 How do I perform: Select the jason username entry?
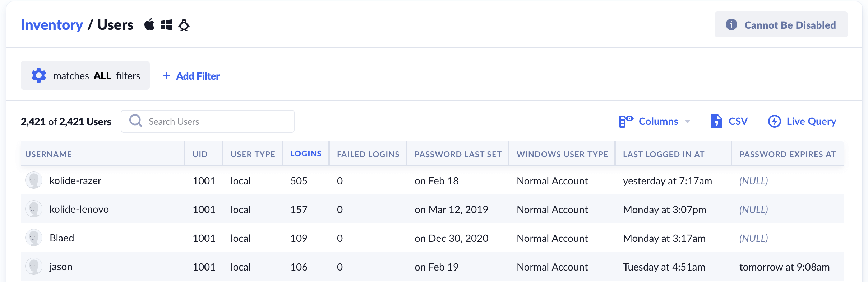pyautogui.click(x=61, y=267)
